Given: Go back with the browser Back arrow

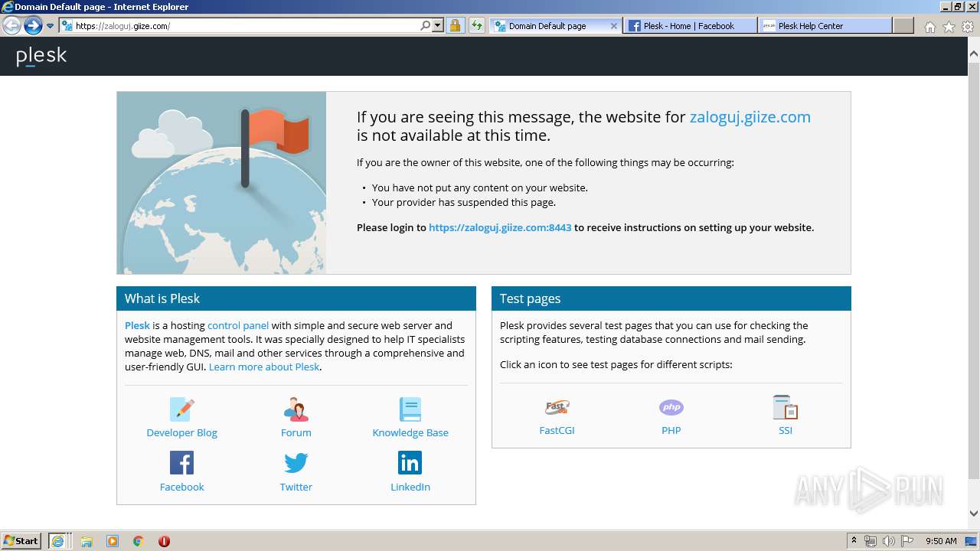Looking at the screenshot, I should [11, 25].
